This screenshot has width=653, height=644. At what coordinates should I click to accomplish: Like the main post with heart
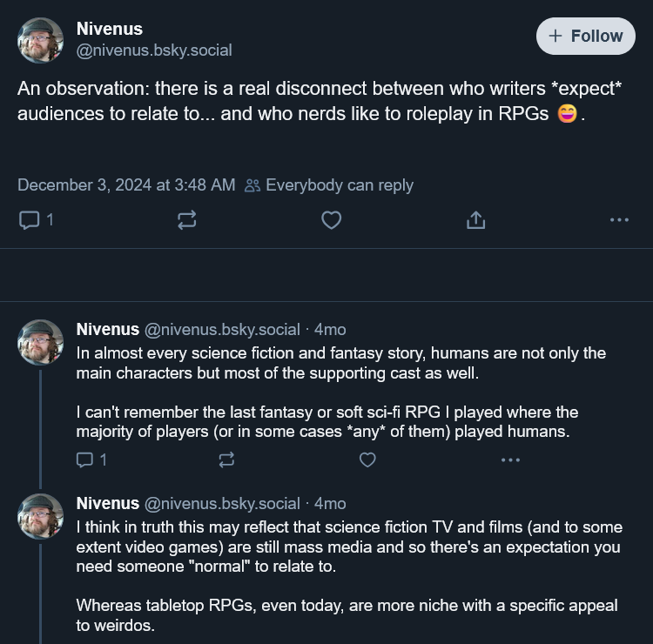pos(331,220)
